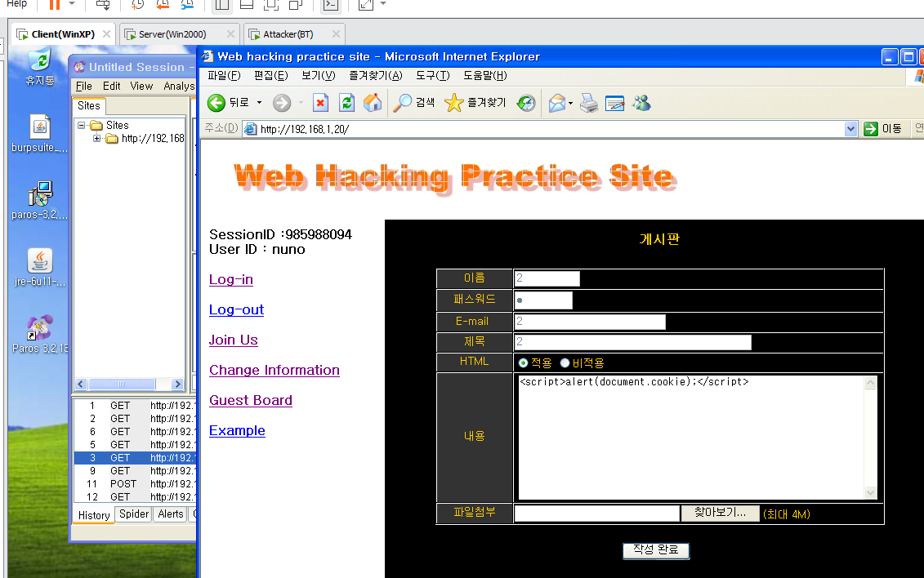This screenshot has height=578, width=924.
Task: Switch to Paros Alerts tab
Action: point(170,514)
